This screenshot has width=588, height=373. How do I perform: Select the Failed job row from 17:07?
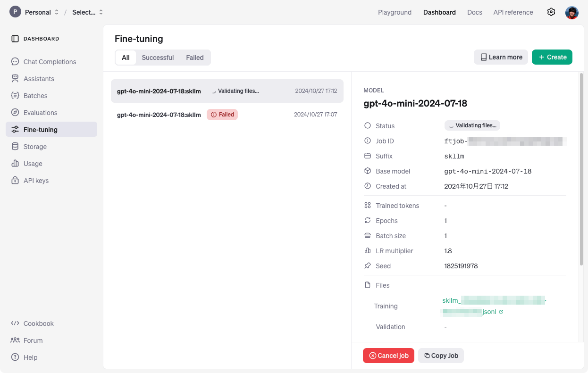pos(227,114)
